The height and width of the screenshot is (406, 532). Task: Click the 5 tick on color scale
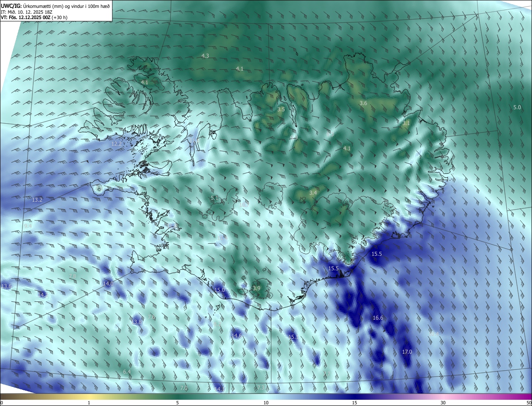pos(177,403)
